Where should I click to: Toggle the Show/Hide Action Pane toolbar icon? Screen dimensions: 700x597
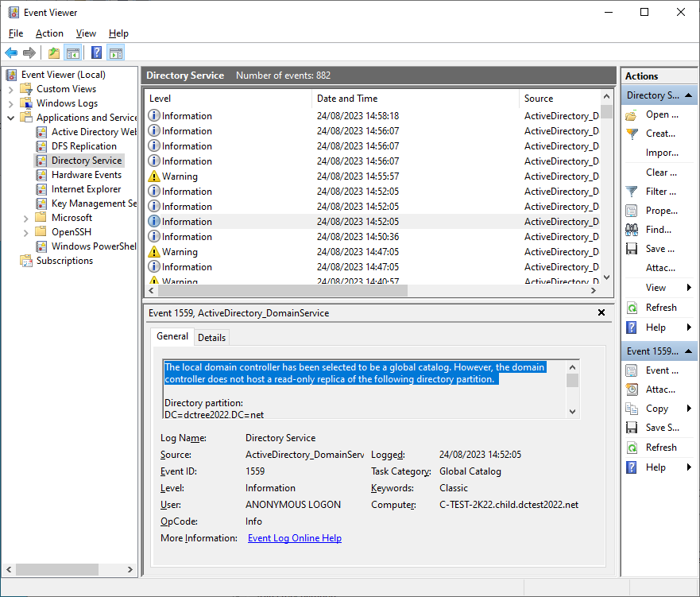coord(116,53)
